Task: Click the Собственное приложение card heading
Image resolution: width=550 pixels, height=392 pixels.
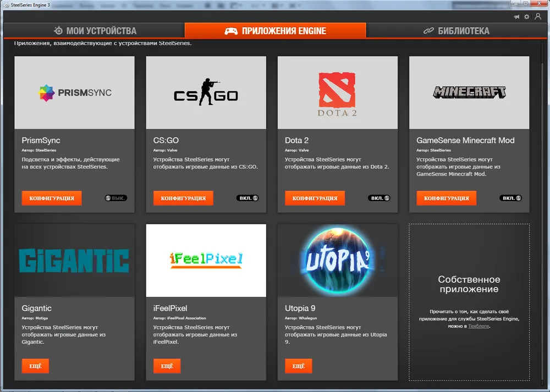Action: pos(469,284)
